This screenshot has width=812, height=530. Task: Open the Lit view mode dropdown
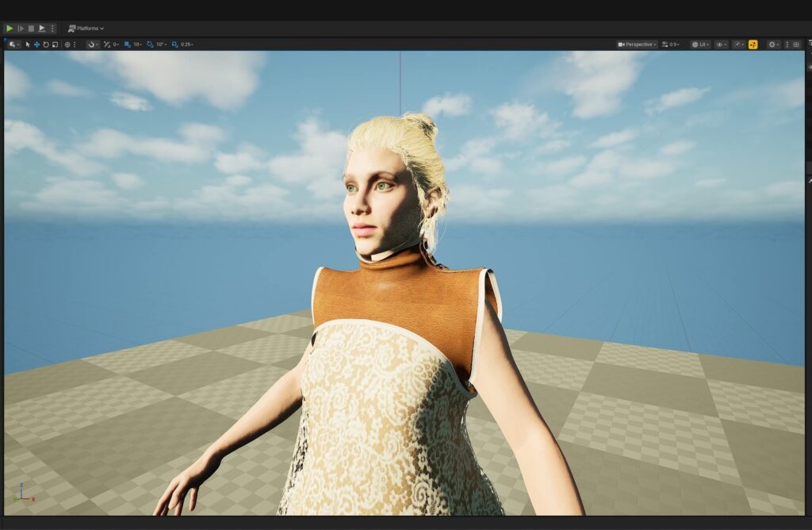click(701, 44)
